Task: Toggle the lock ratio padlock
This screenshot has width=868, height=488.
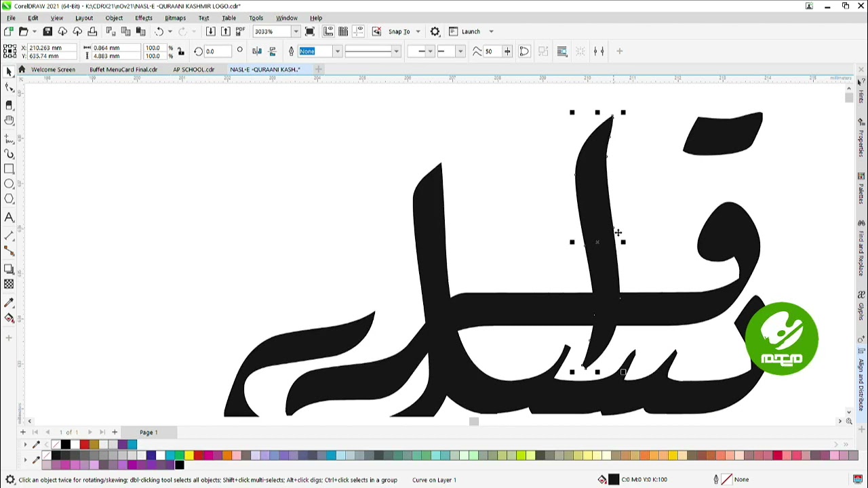Action: click(180, 52)
